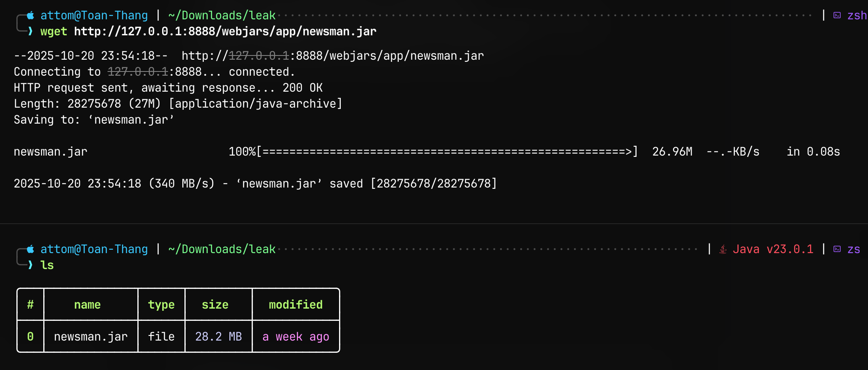Click attom@Toan-Thang username on the ls prompt
The height and width of the screenshot is (370, 868).
94,249
